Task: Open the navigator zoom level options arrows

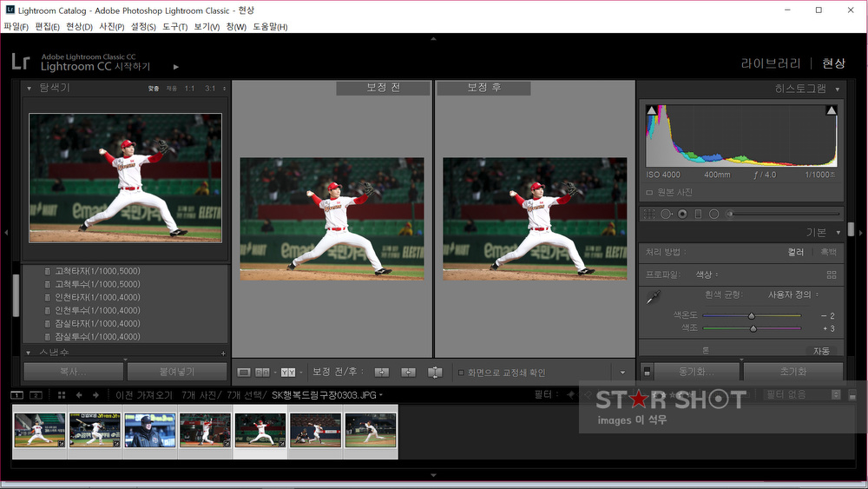Action: pos(224,89)
